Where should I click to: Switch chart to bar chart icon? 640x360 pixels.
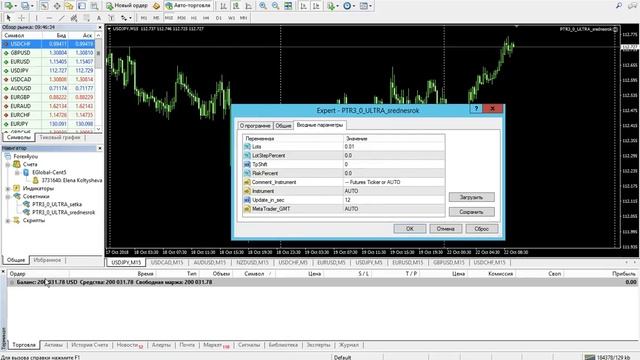224,6
